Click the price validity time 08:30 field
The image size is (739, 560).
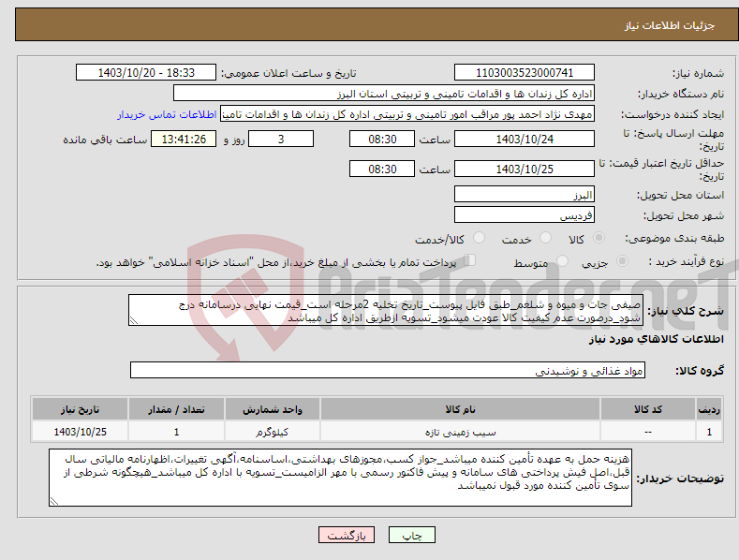(382, 169)
